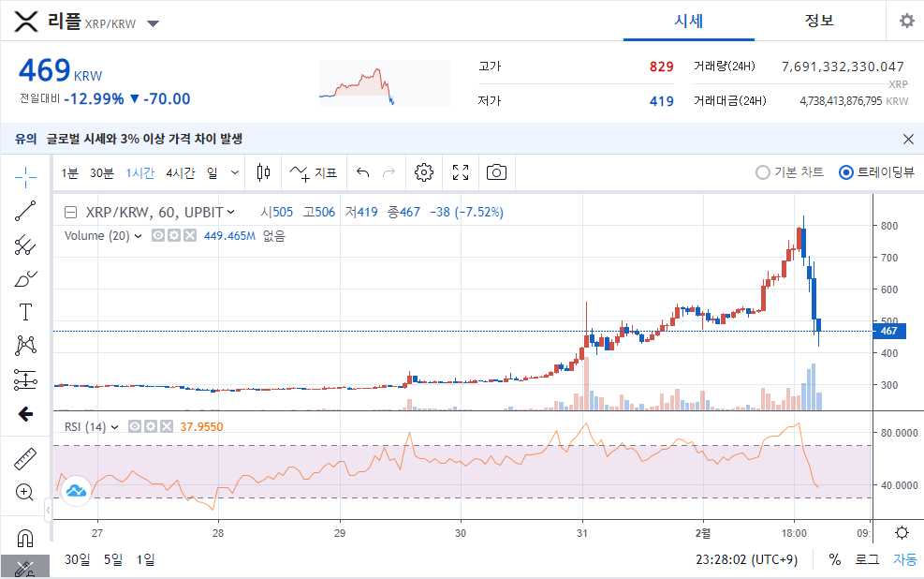Enter fullscreen chart mode
Screen dimensions: 924x579
[460, 172]
